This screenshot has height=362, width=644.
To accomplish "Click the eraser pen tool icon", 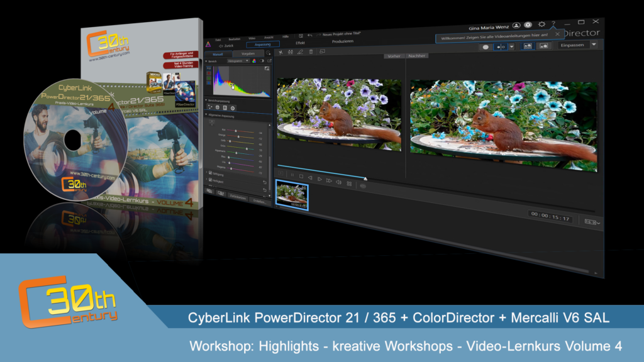I will coord(300,52).
